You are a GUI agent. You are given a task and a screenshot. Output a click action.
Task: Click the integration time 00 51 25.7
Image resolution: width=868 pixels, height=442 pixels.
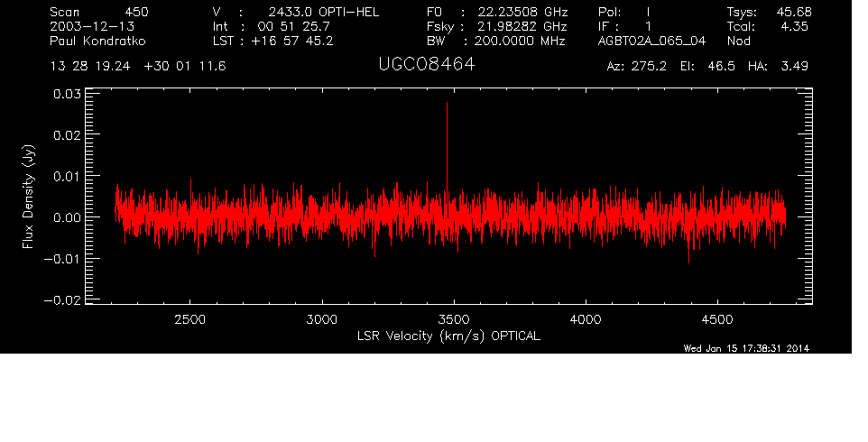tap(294, 26)
